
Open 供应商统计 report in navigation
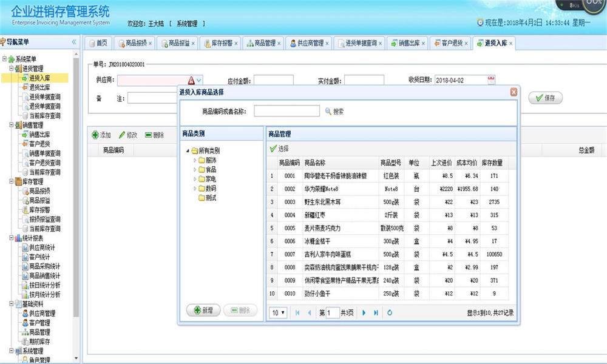(x=39, y=248)
